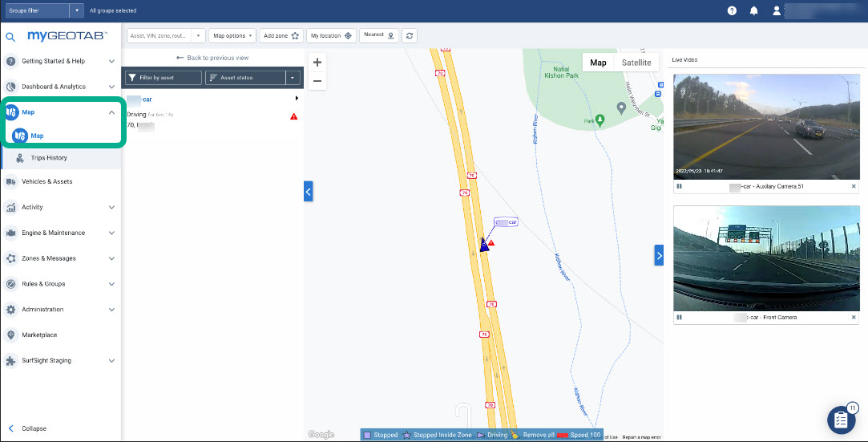Click the Nearest button
Screen dimensions: 868x442
[x=378, y=35]
